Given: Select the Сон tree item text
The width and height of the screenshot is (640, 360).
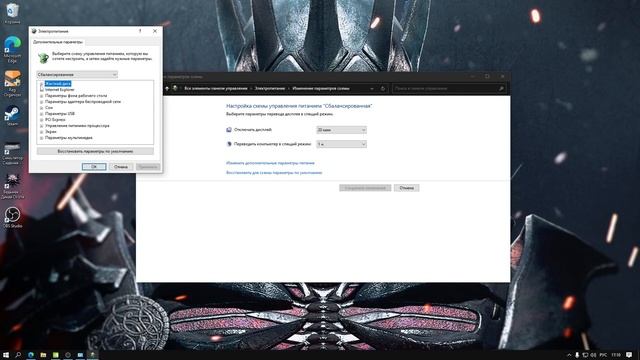Looking at the screenshot, I should (x=49, y=108).
